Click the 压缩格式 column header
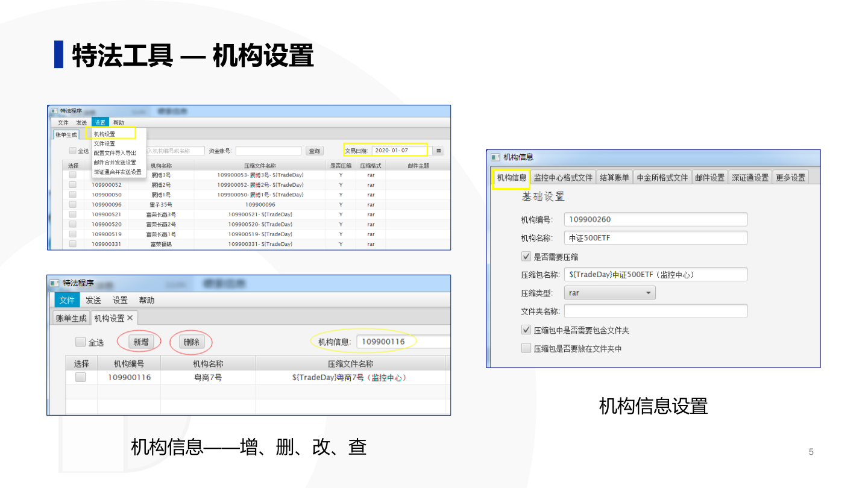This screenshot has height=488, width=868. coord(371,166)
